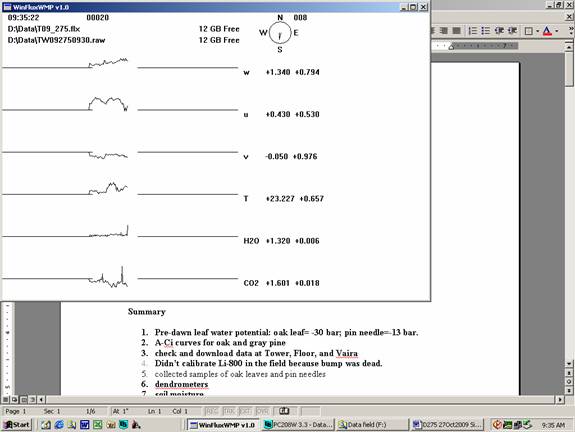Click 'A-Ci curves for oak and gray pine'

coord(220,343)
